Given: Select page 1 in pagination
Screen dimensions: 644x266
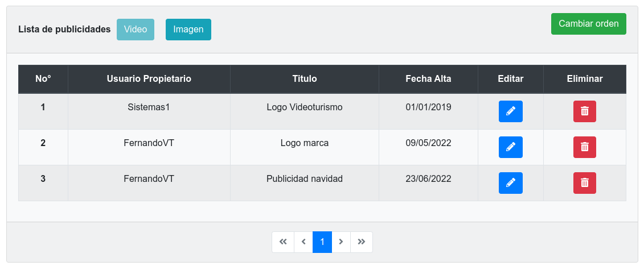Looking at the screenshot, I should click(322, 242).
